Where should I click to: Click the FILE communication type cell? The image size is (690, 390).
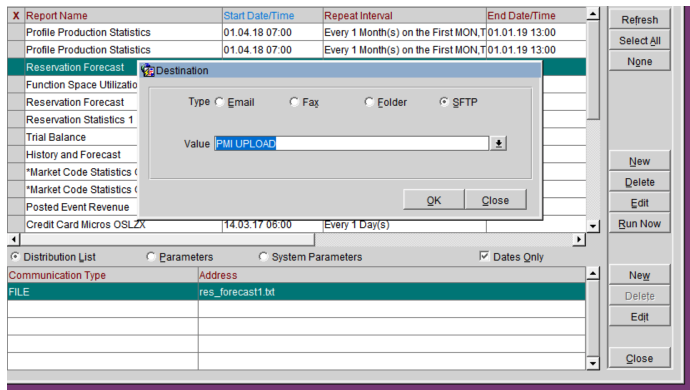click(103, 292)
